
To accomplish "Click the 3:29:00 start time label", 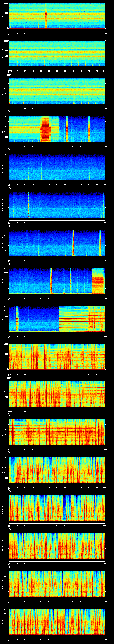I will pos(9,298).
